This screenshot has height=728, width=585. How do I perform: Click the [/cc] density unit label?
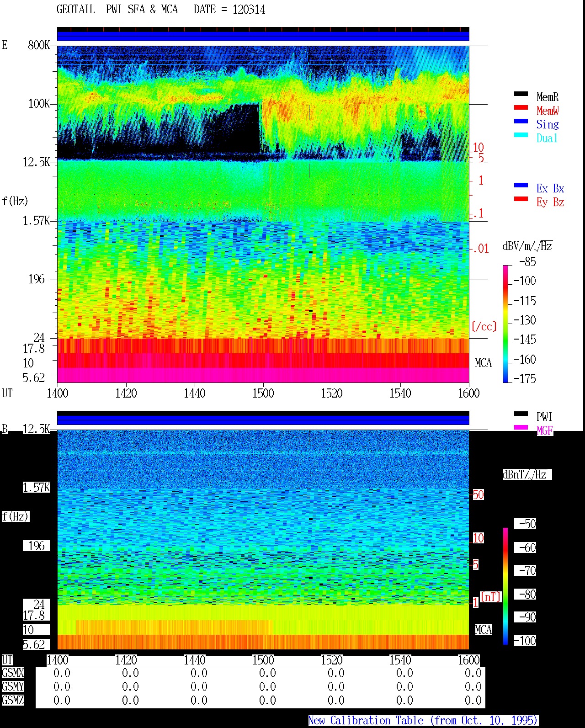point(484,326)
